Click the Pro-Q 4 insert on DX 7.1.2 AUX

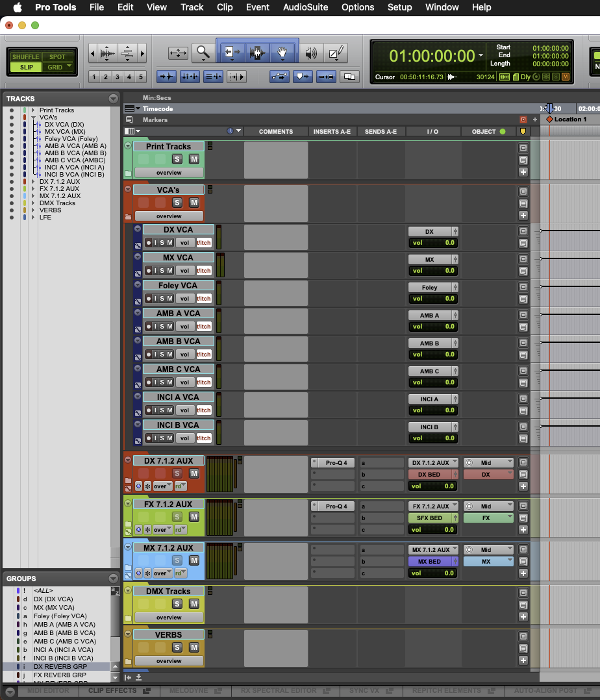point(336,462)
